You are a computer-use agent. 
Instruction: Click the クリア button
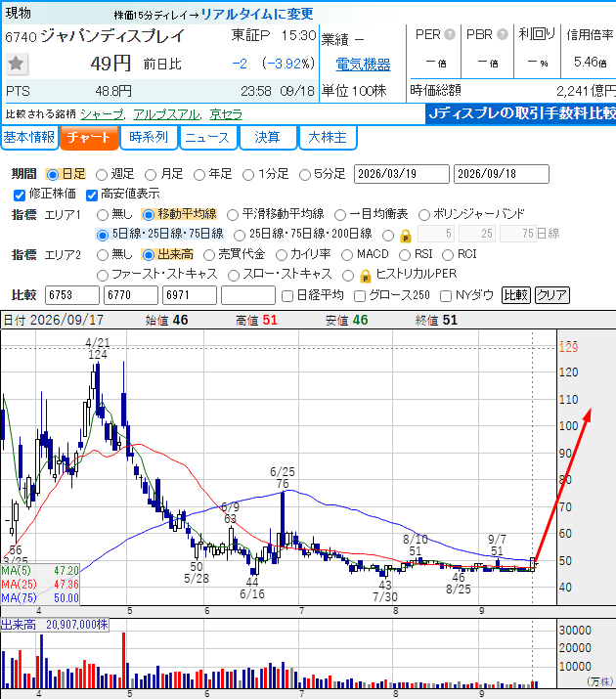click(x=551, y=295)
